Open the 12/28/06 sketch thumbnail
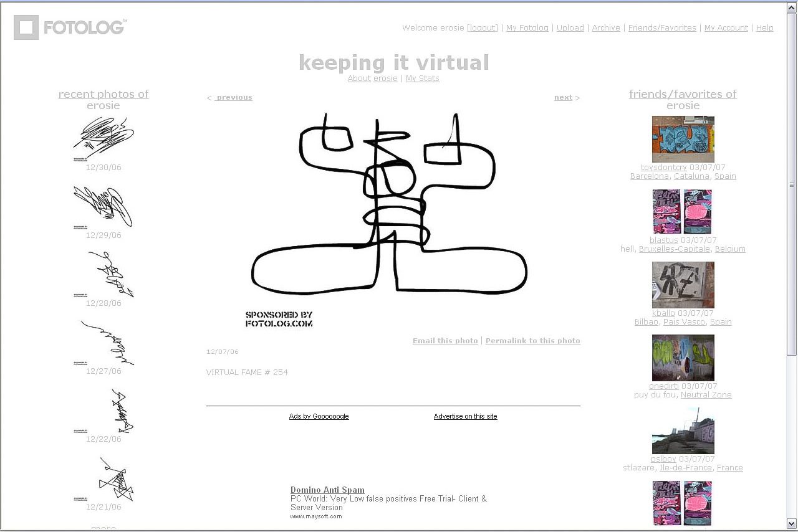Image resolution: width=798 pixels, height=532 pixels. click(103, 274)
